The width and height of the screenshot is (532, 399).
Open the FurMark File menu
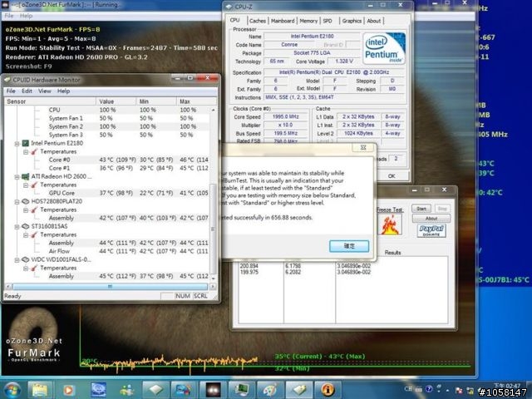pyautogui.click(x=9, y=16)
